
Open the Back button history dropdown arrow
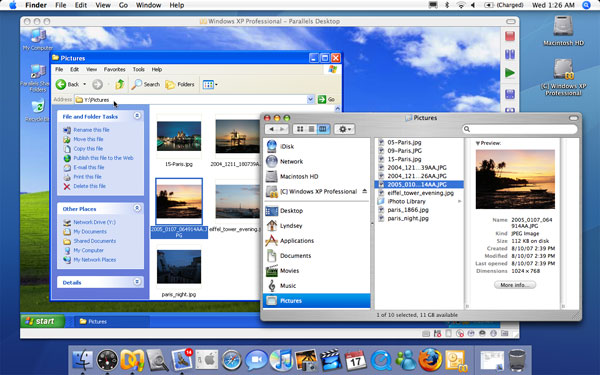[x=85, y=84]
